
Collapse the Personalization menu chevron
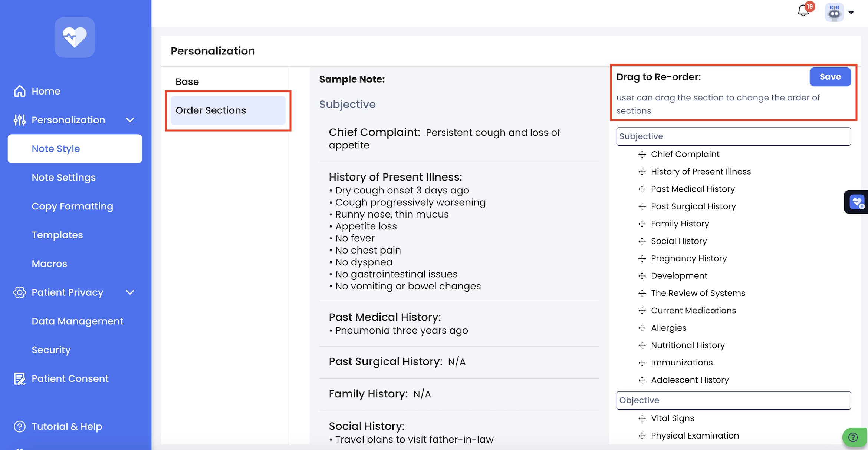130,120
